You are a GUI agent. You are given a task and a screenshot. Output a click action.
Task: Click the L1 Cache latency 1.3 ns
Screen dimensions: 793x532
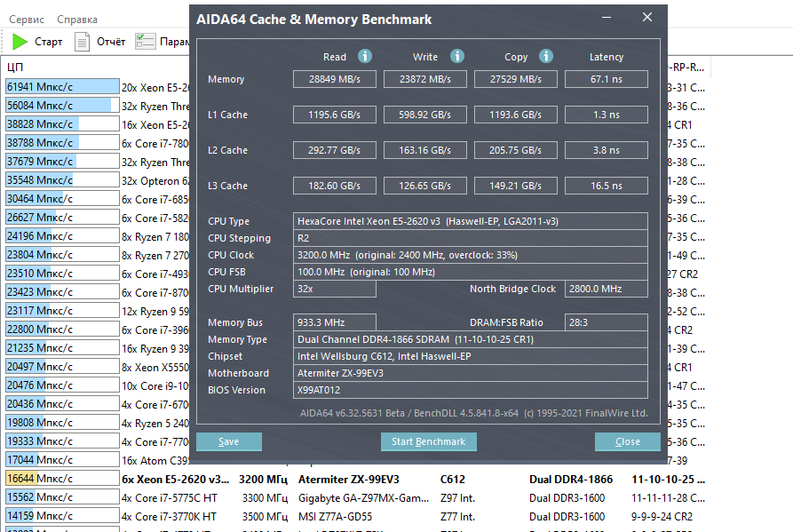(x=606, y=115)
